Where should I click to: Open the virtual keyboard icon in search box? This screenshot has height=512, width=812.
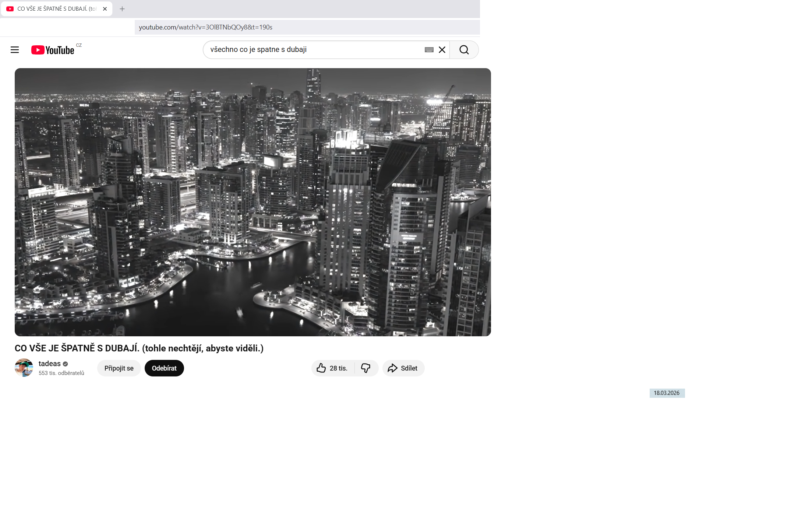point(429,50)
